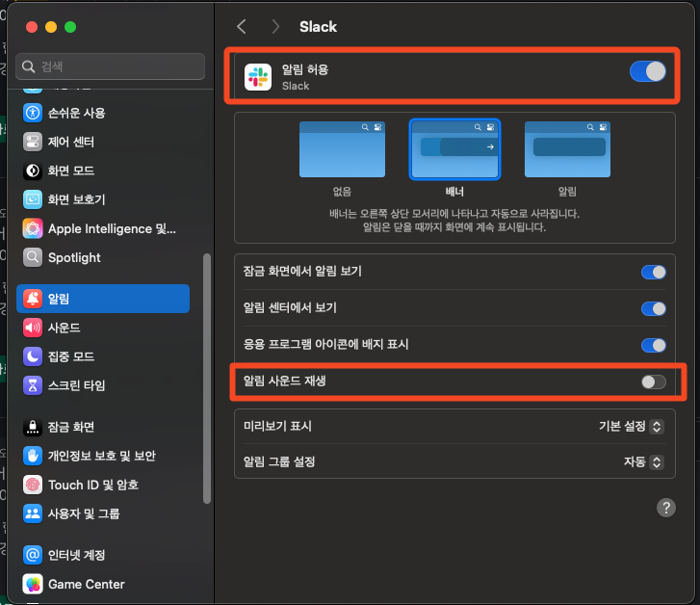Click the 화면 모드 appearance icon
700x605 pixels.
(33, 171)
